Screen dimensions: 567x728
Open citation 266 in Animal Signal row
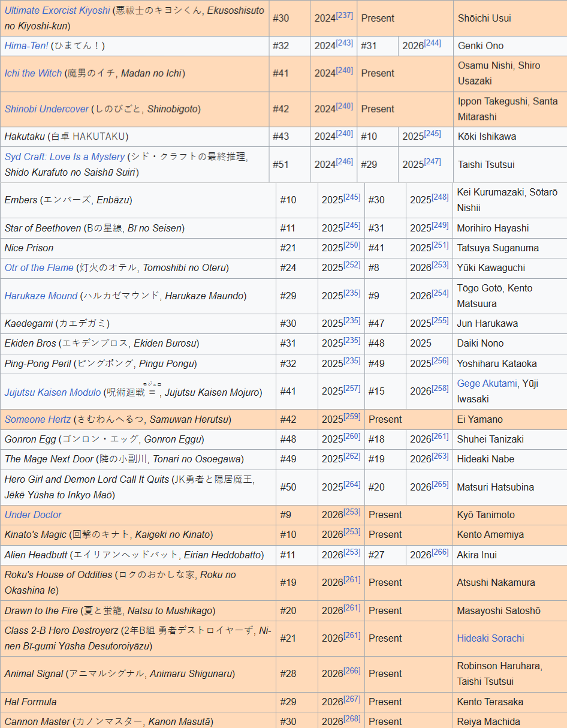pyautogui.click(x=352, y=670)
